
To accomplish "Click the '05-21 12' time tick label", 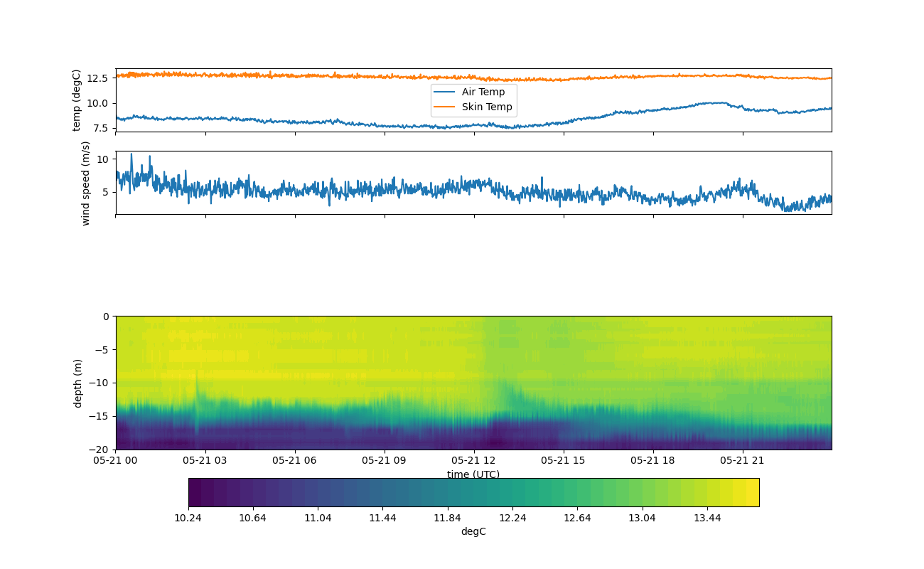I will click(474, 460).
